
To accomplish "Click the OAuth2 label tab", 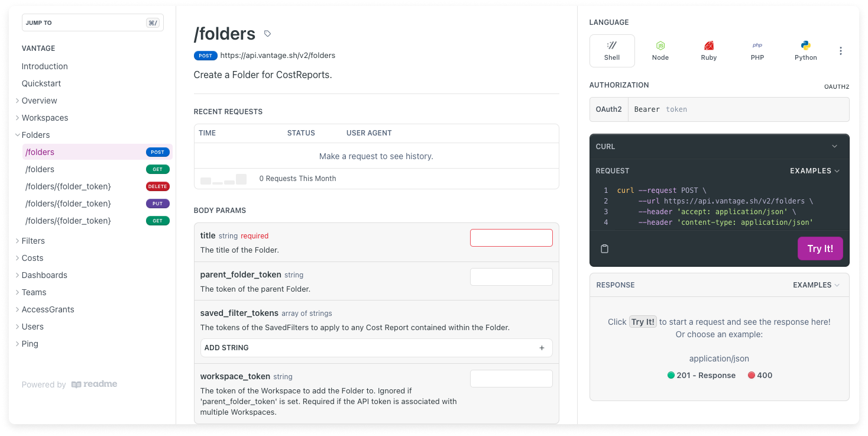I will click(609, 109).
